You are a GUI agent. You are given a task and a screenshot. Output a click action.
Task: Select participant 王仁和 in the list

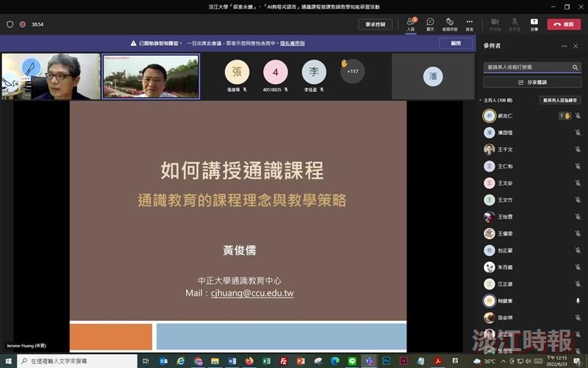coord(531,166)
